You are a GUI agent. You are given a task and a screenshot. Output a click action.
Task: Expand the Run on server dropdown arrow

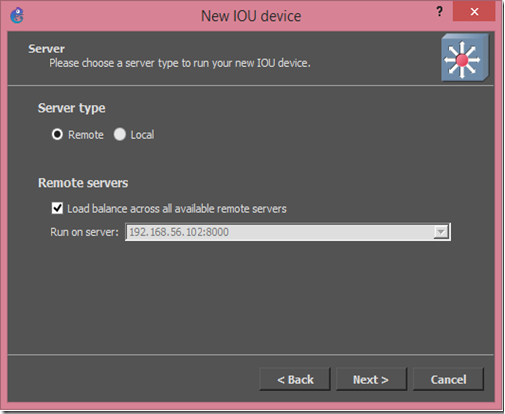[441, 232]
